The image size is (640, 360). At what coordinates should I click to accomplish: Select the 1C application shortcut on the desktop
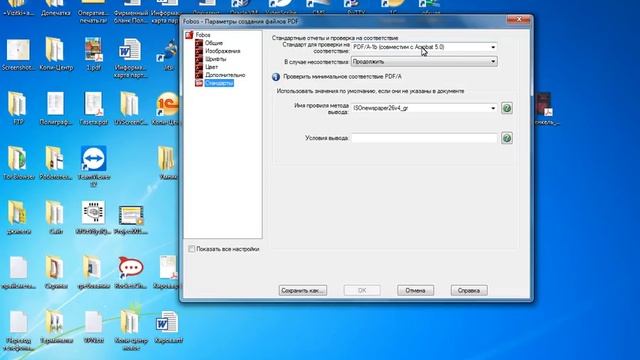[x=167, y=109]
